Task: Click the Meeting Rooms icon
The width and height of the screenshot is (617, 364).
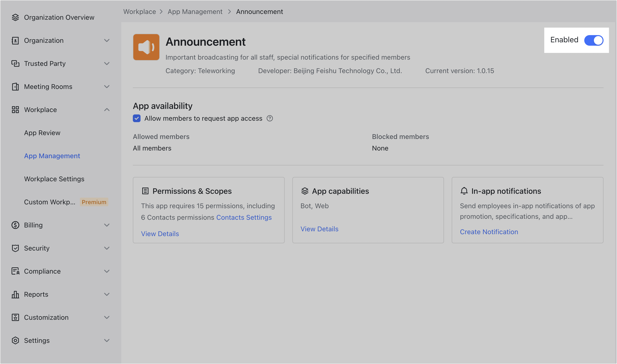Action: pos(15,87)
